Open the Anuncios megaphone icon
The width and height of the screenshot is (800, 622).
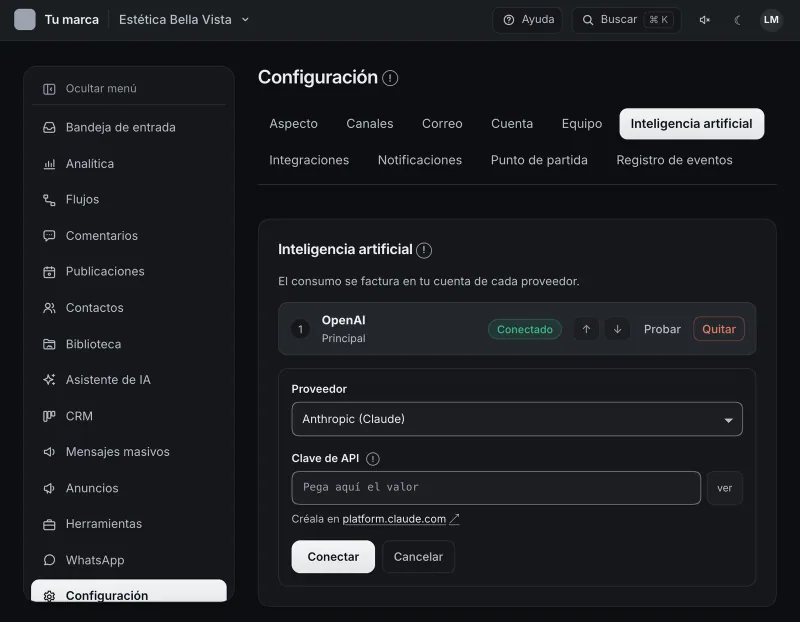[x=49, y=488]
